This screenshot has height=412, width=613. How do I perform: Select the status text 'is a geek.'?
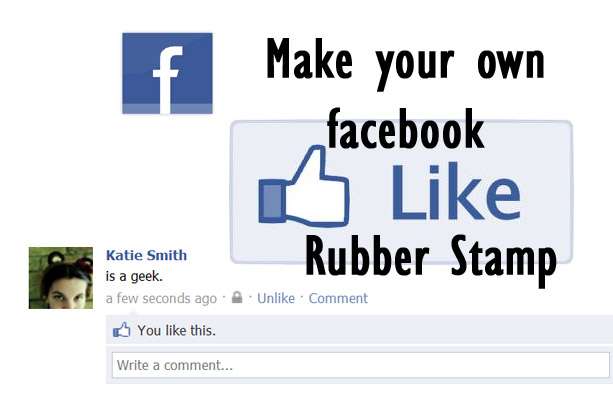pos(134,276)
